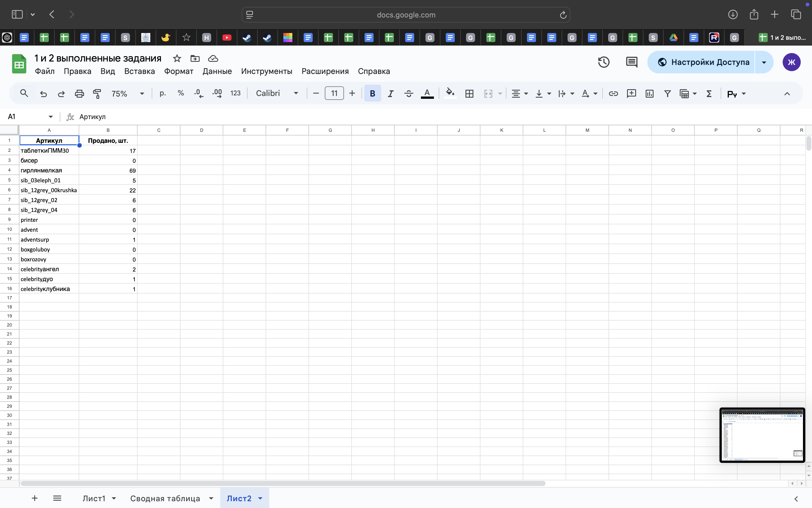Switch to the Лист1 sheet tab
Image resolution: width=812 pixels, height=508 pixels.
(x=94, y=498)
